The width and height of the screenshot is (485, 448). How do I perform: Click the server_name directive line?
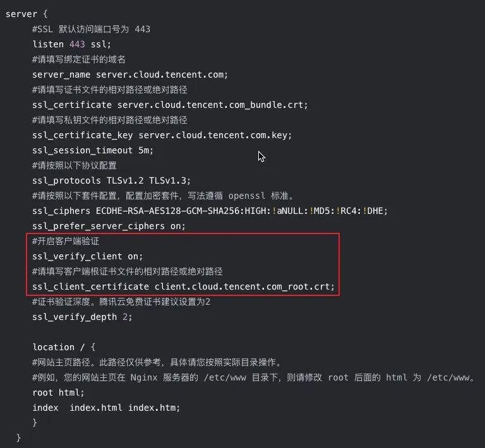[130, 74]
